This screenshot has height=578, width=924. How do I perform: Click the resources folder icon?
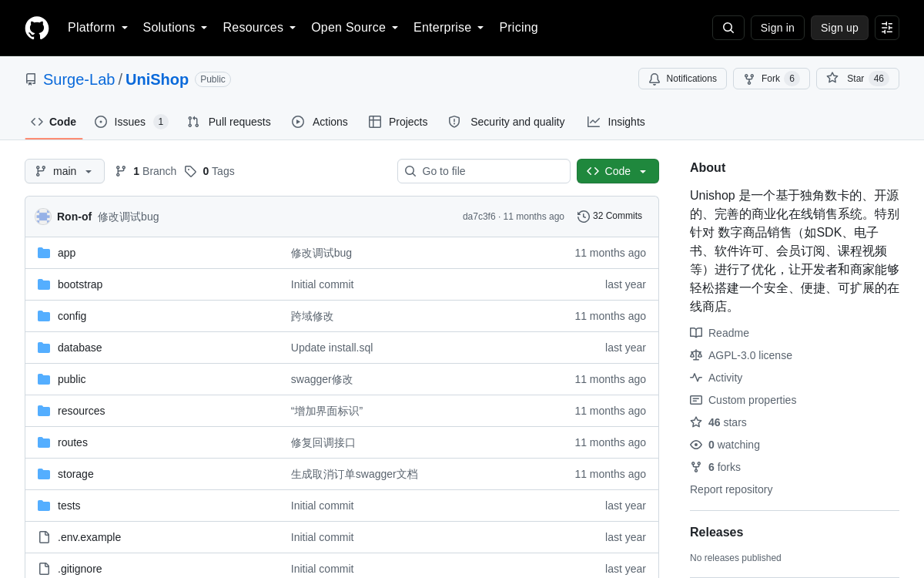[x=44, y=411]
